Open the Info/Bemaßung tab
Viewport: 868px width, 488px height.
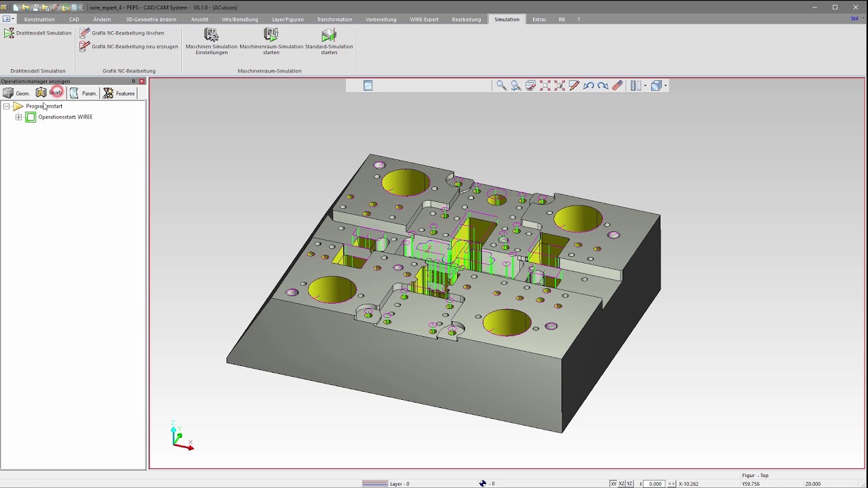pyautogui.click(x=240, y=20)
